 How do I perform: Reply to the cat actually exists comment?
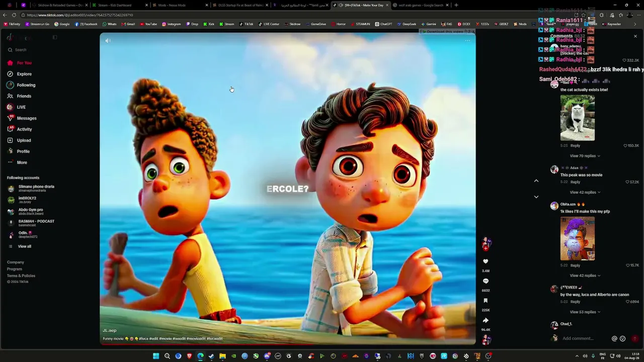pyautogui.click(x=575, y=145)
